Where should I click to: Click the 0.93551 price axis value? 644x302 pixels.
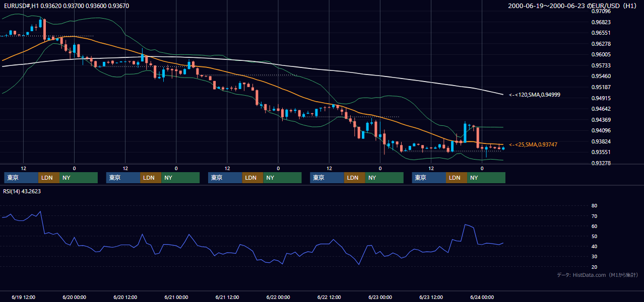601,152
